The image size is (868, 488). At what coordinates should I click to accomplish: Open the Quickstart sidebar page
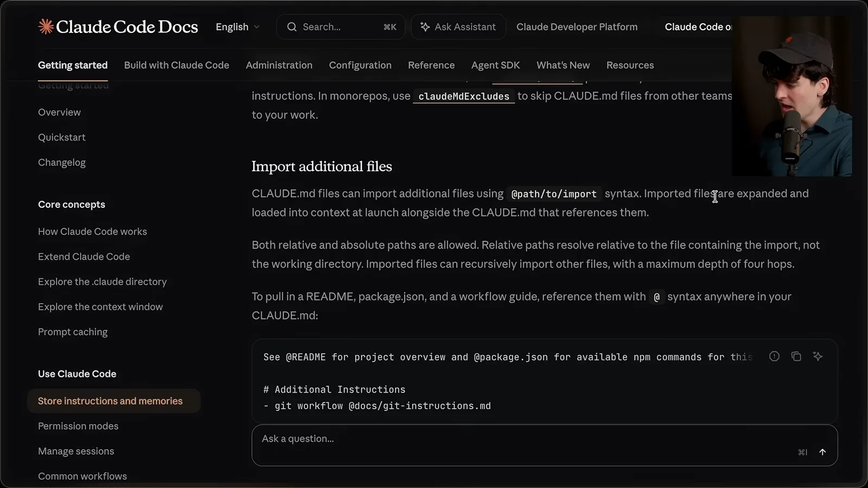[62, 137]
